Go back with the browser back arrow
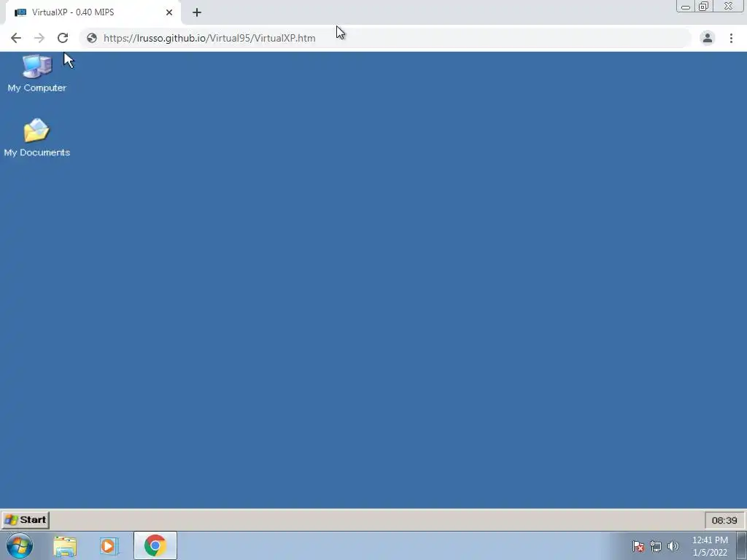The height and width of the screenshot is (560, 747). click(x=16, y=38)
